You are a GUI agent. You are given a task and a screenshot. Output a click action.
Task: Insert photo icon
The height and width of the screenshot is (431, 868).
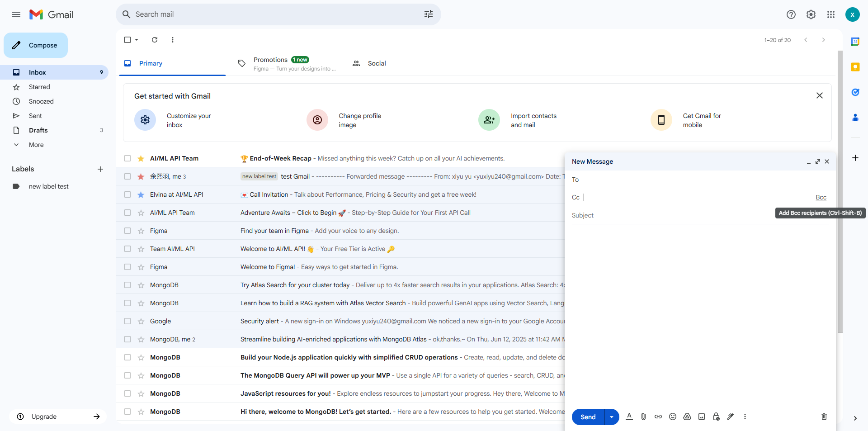click(x=702, y=417)
